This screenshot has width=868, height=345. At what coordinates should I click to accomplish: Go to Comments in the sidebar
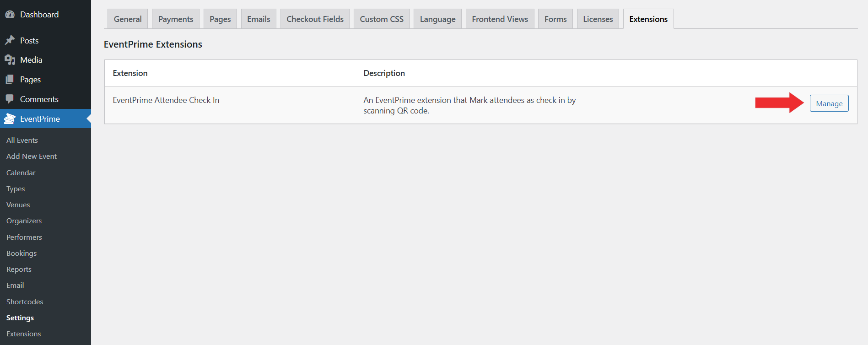point(39,99)
